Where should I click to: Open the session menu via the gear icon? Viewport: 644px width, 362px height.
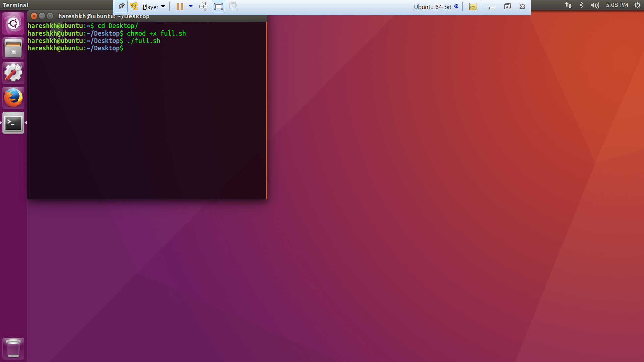click(637, 5)
